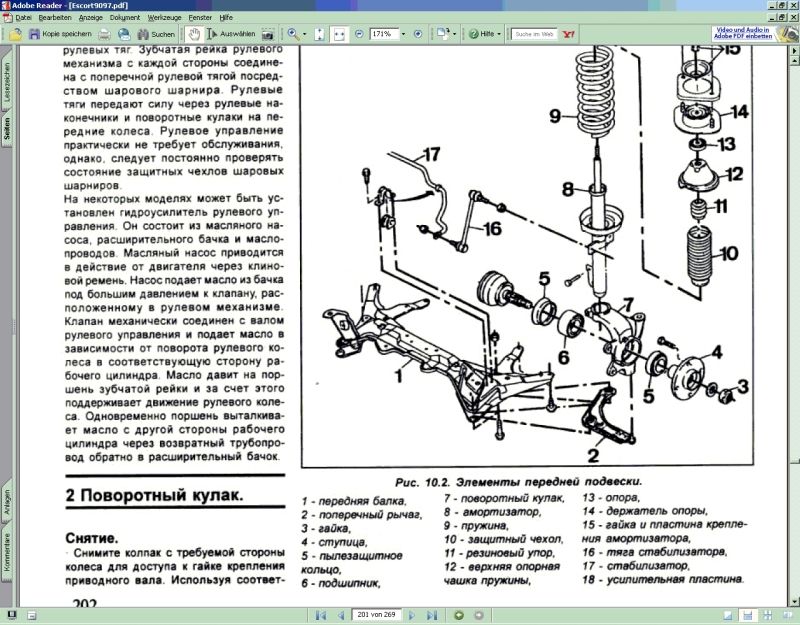Select the zoom magnifier tool

pyautogui.click(x=293, y=34)
